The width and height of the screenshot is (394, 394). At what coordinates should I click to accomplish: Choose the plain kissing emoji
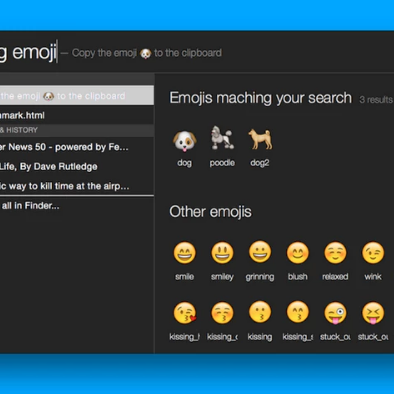[x=260, y=312]
